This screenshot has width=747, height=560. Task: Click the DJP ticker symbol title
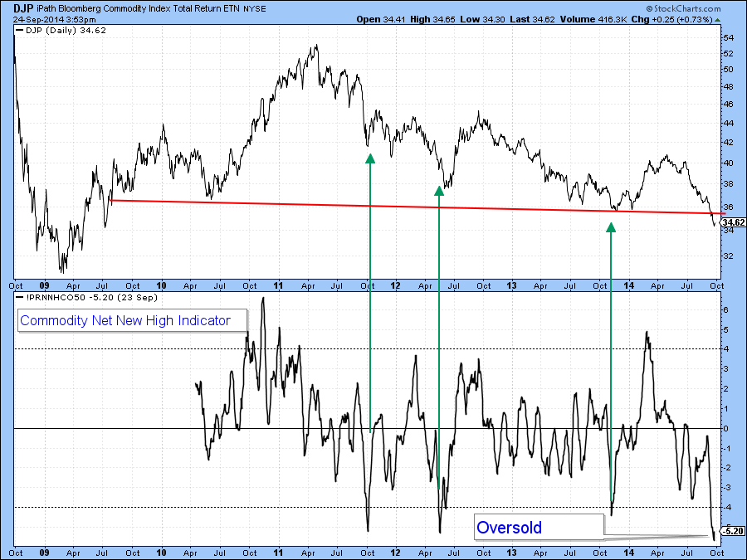23,8
